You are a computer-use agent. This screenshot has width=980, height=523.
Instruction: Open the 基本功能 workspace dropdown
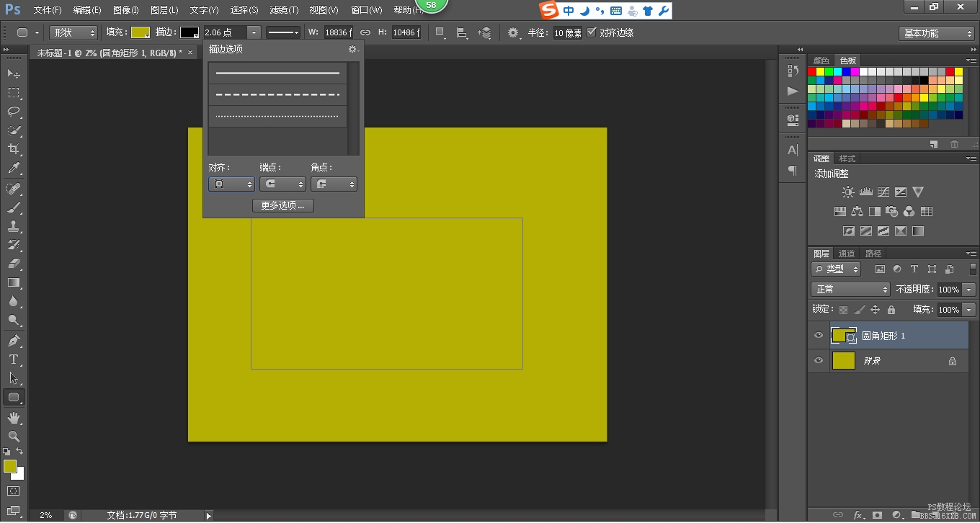click(937, 33)
